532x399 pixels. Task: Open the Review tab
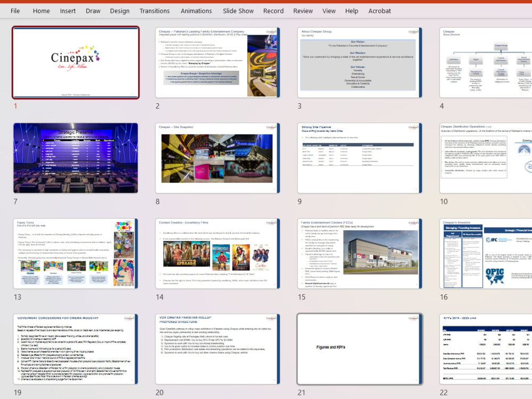click(x=303, y=11)
